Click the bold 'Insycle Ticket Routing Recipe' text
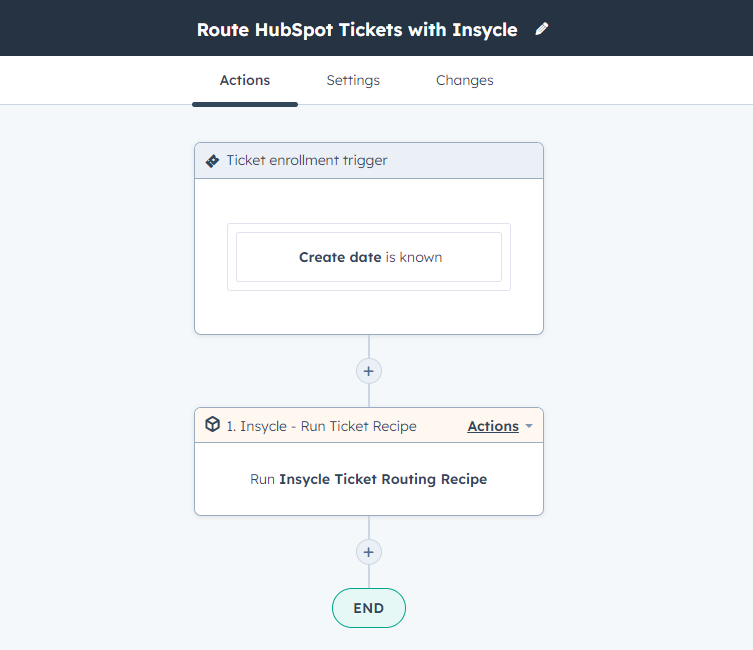The width and height of the screenshot is (753, 650). pos(383,479)
